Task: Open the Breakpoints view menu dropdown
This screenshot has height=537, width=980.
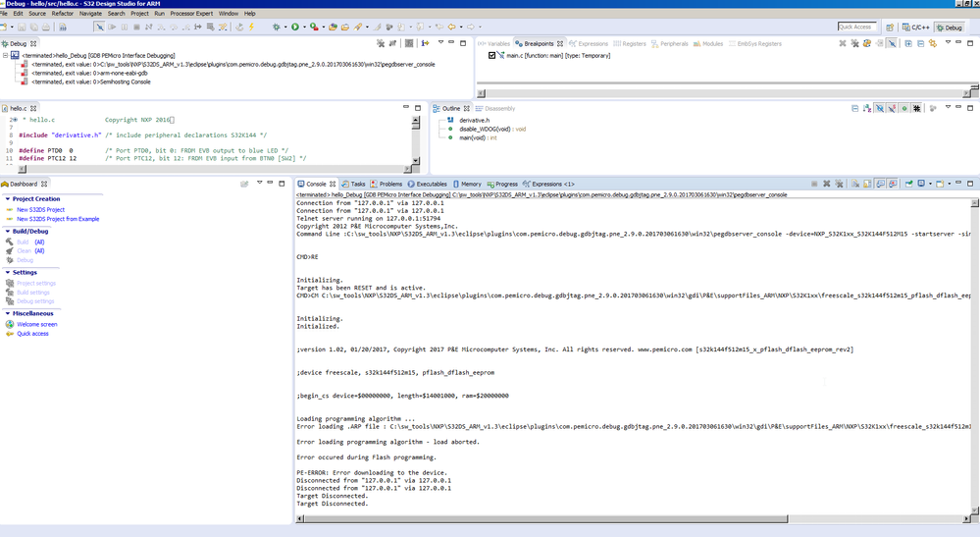Action: (x=949, y=42)
